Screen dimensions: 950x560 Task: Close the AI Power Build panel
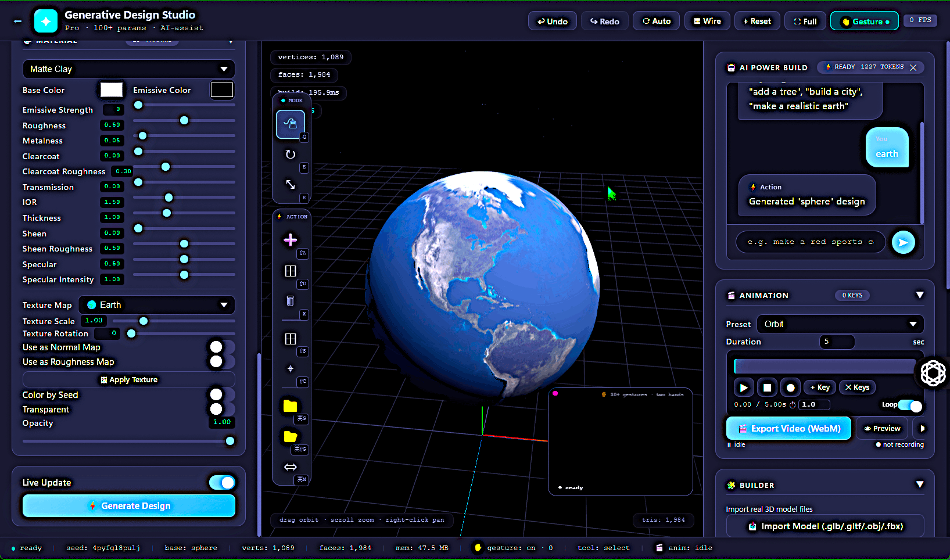(x=913, y=67)
